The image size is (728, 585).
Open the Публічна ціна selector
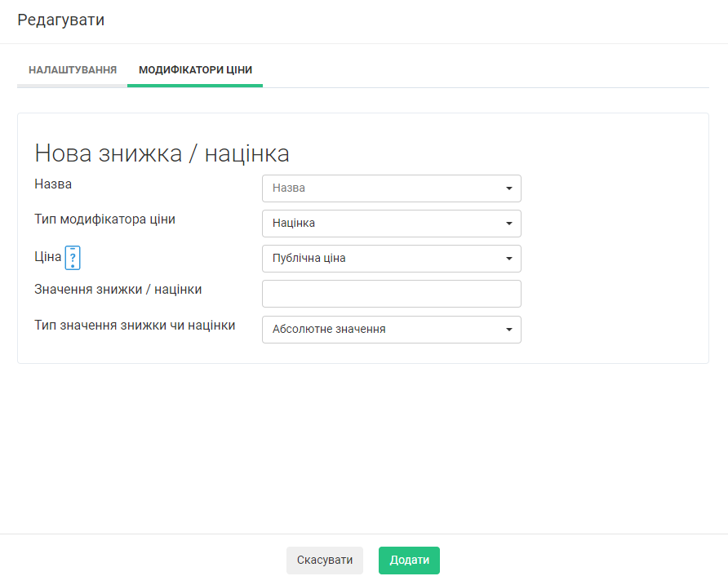point(384,259)
